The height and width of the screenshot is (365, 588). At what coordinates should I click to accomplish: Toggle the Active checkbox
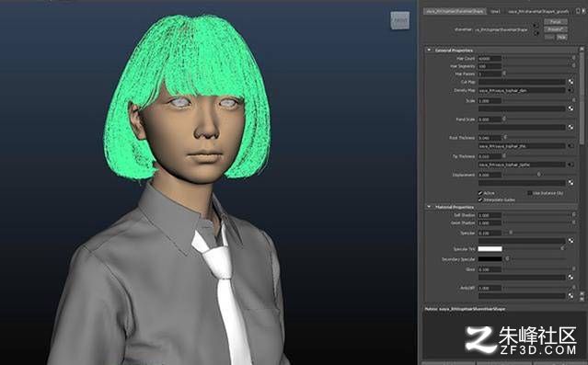pos(480,193)
